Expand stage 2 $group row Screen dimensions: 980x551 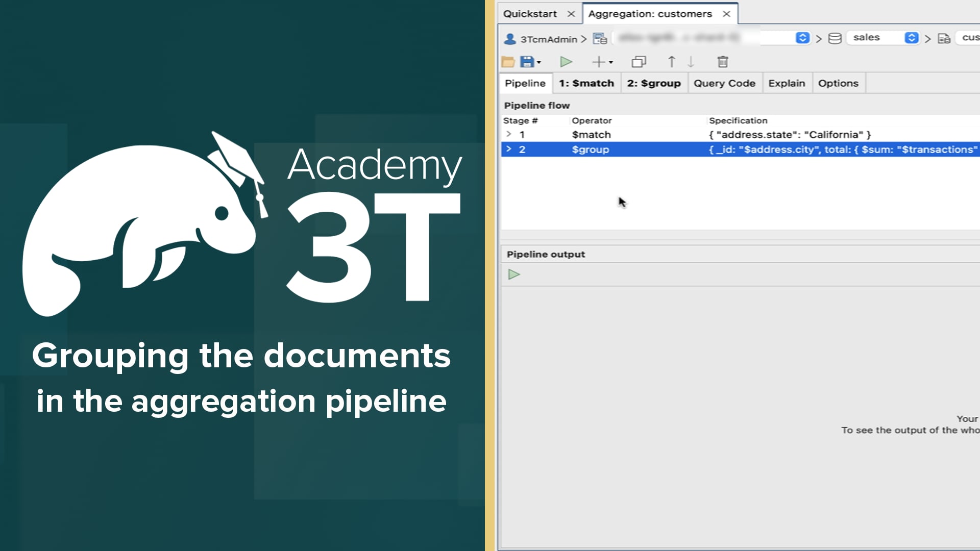[508, 149]
